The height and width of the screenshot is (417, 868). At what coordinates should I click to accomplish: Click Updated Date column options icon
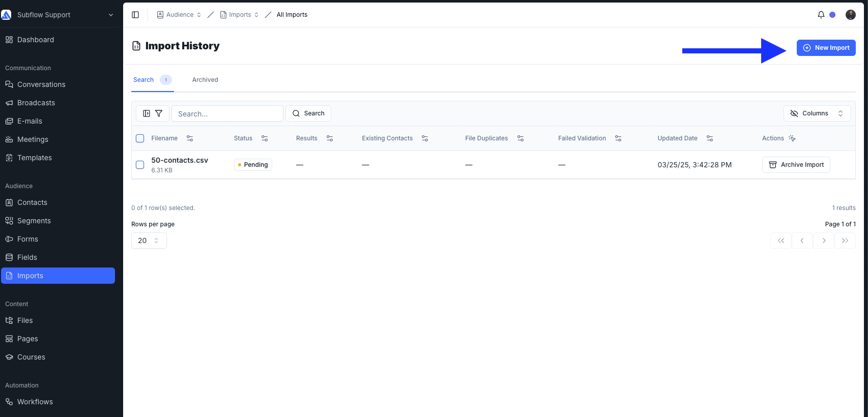point(710,138)
